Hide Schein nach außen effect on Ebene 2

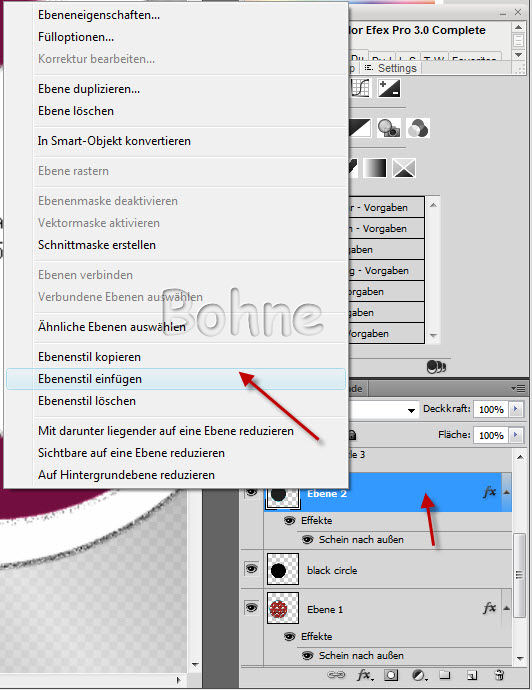[308, 539]
